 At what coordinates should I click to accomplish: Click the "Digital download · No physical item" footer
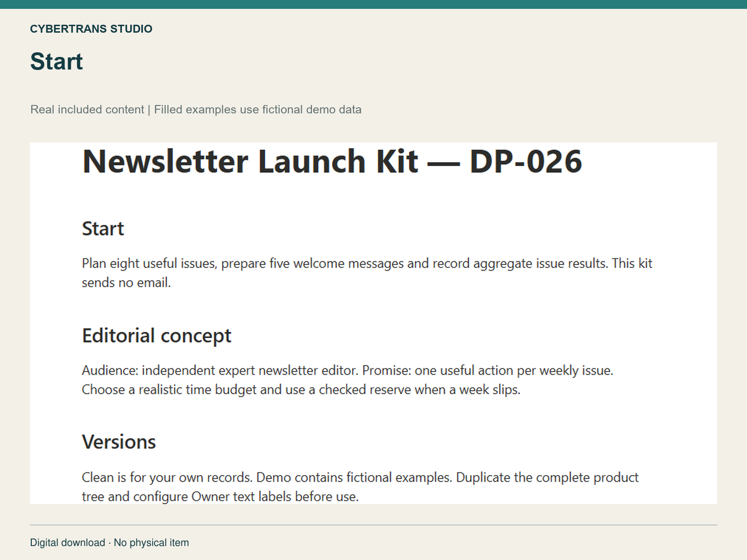pos(110,543)
